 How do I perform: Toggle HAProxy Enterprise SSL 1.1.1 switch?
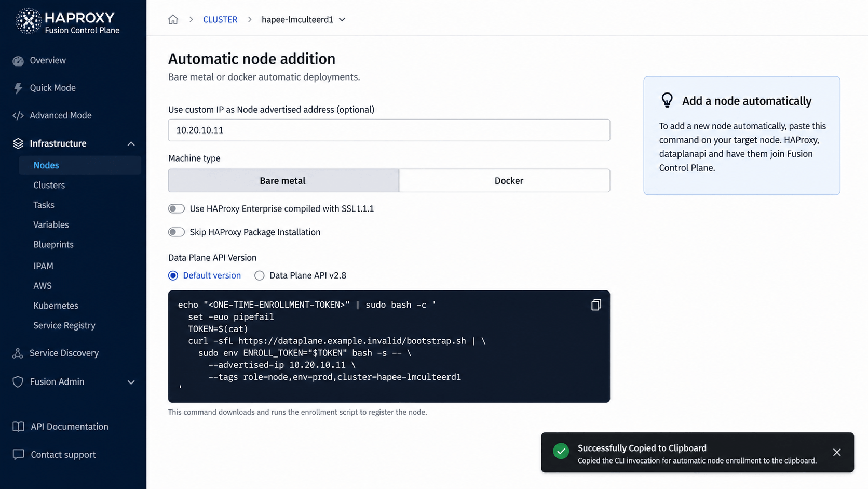(x=177, y=209)
